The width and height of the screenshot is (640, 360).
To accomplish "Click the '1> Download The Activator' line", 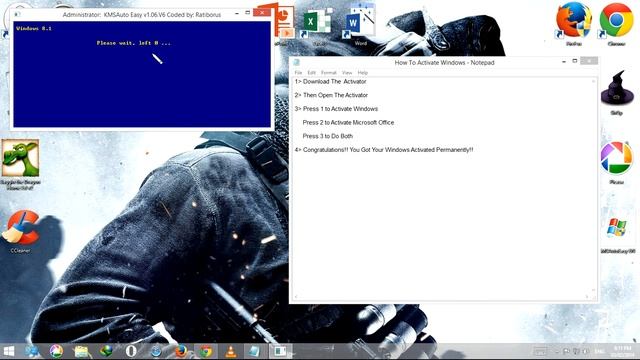I will pyautogui.click(x=331, y=82).
